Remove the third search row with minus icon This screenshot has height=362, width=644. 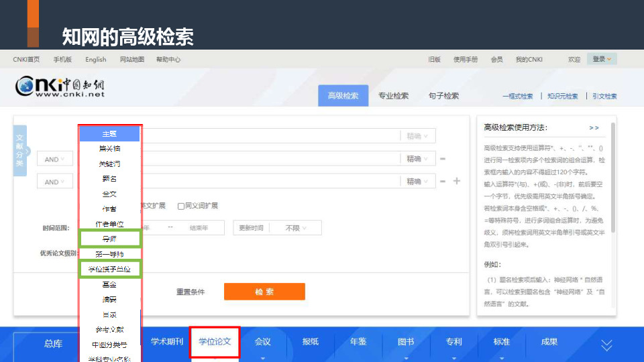443,181
